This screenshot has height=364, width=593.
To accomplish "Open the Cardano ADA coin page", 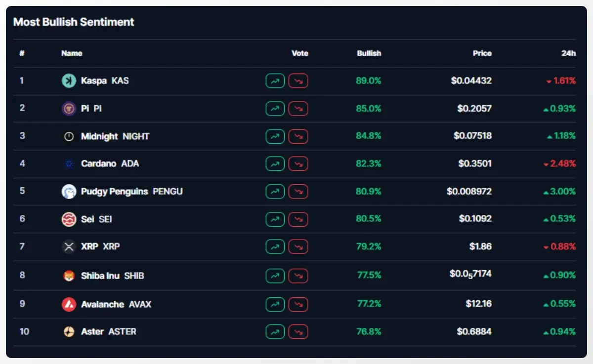I will coord(110,163).
